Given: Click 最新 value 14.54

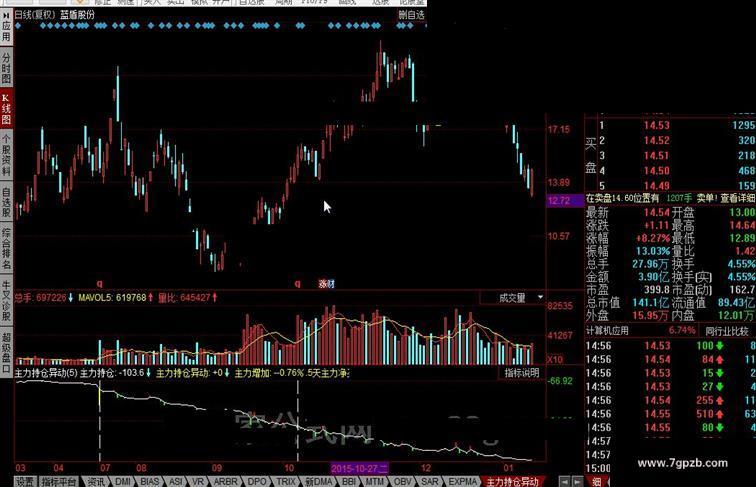Looking at the screenshot, I should coord(657,212).
